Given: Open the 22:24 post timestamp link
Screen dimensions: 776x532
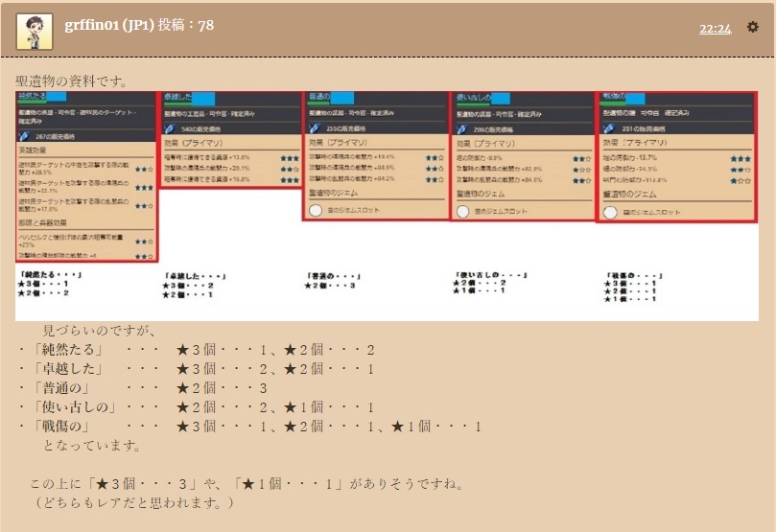Looking at the screenshot, I should tap(715, 29).
